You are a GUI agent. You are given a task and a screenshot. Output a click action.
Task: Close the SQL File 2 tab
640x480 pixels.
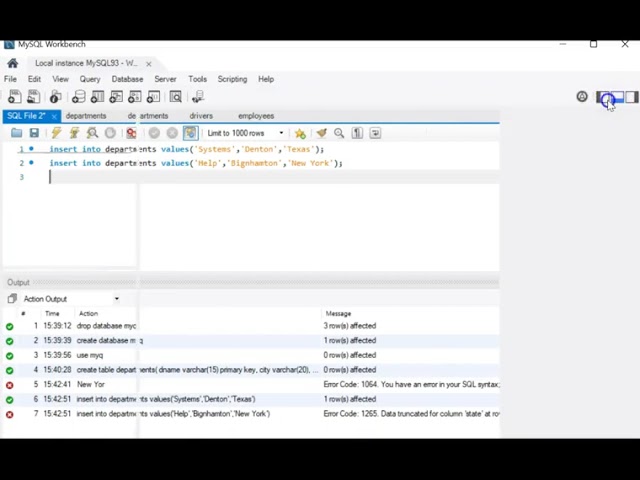[x=54, y=117]
